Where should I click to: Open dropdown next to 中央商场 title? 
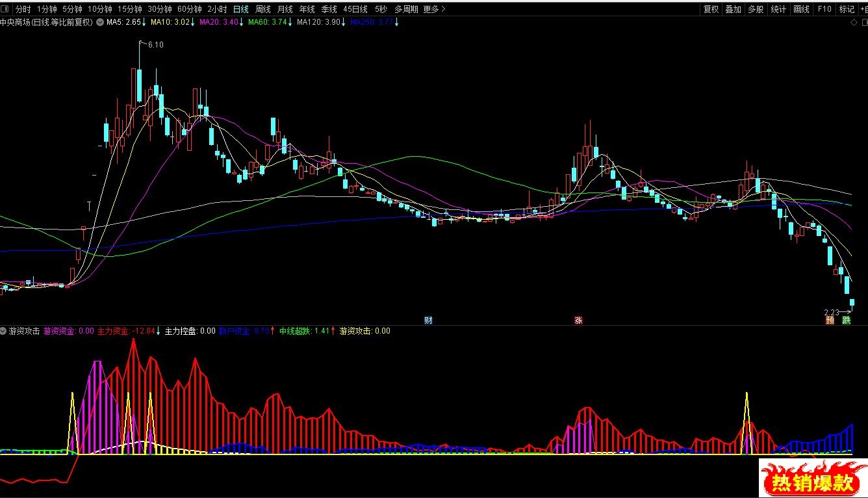click(99, 22)
